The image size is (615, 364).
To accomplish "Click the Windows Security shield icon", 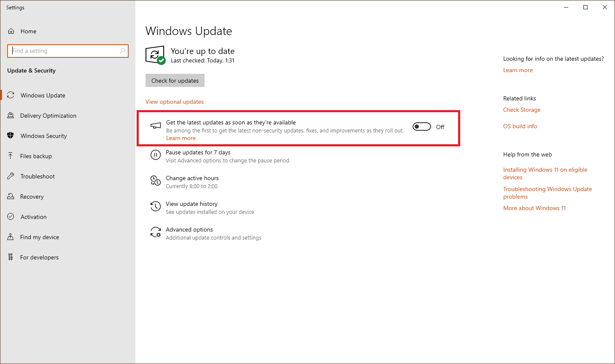I will (x=11, y=136).
